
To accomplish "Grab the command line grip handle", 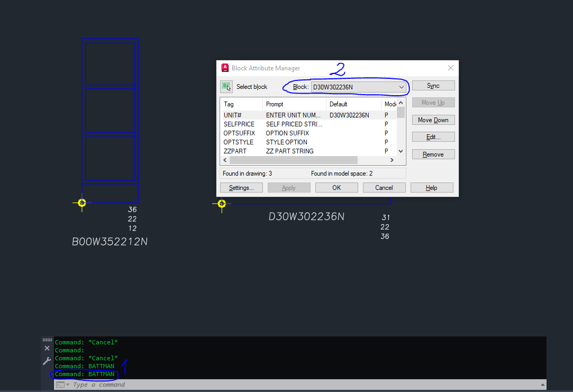I will (47, 340).
